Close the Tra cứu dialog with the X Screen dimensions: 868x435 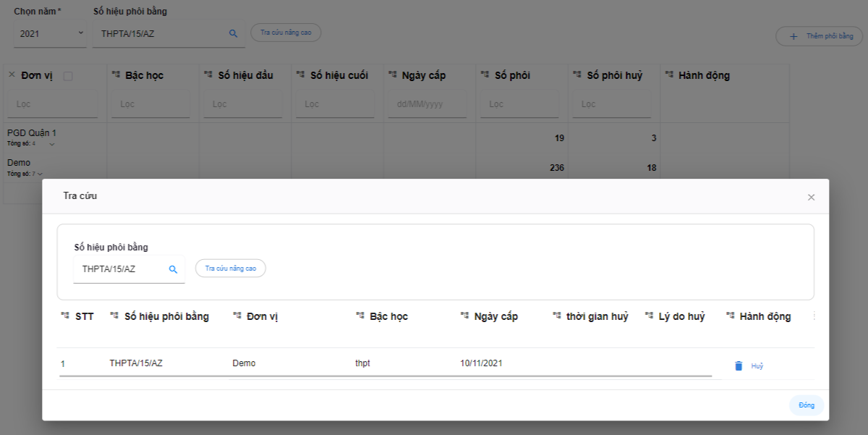coord(811,197)
